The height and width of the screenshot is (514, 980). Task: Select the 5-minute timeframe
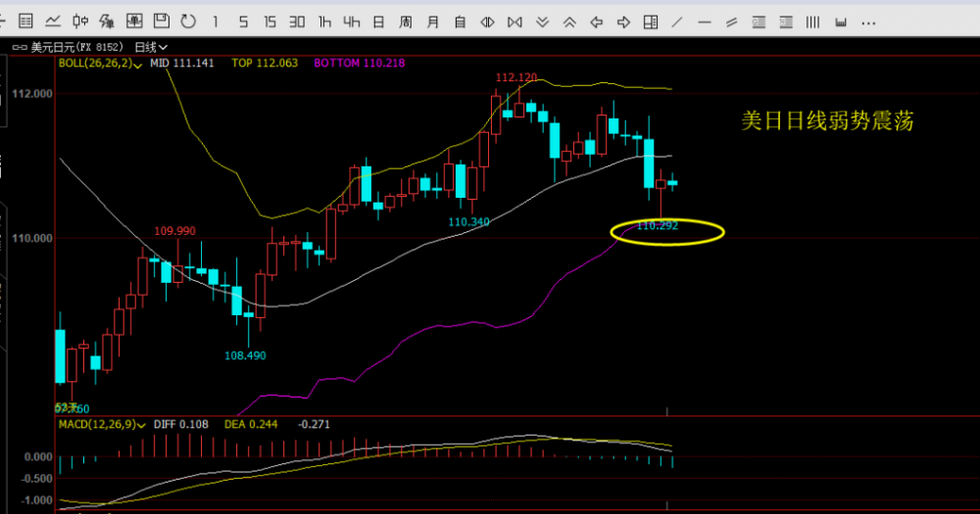243,22
